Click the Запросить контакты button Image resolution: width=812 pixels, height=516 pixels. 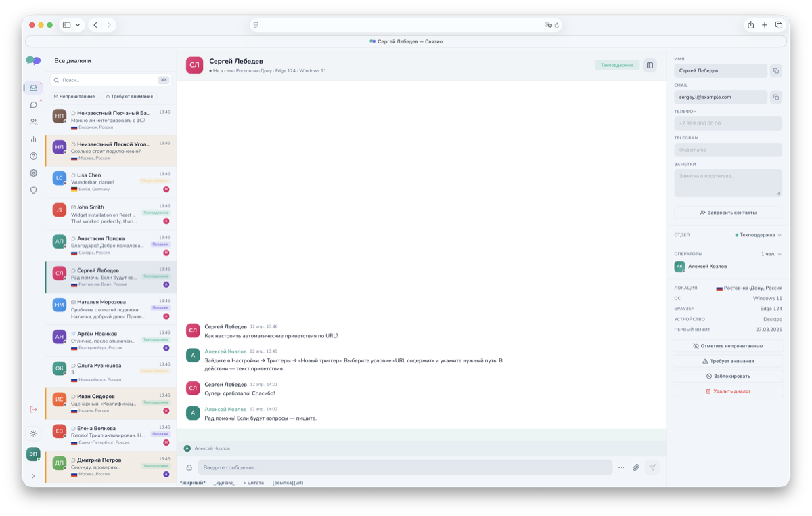click(x=728, y=213)
